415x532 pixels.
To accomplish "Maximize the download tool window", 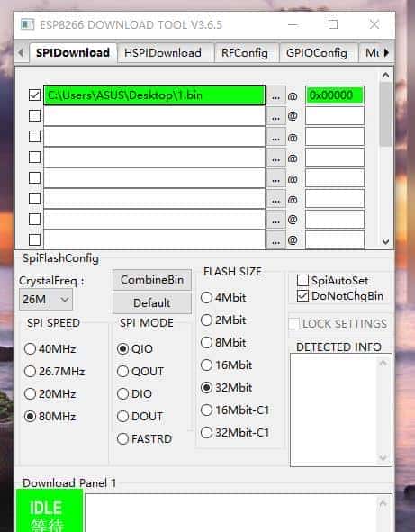I will click(333, 24).
